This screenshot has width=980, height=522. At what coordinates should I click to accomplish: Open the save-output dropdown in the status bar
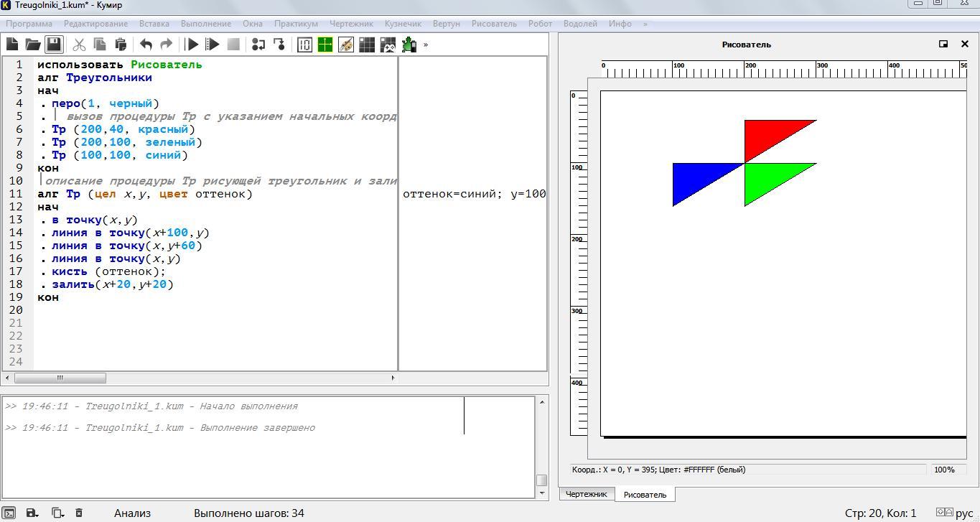point(32,513)
